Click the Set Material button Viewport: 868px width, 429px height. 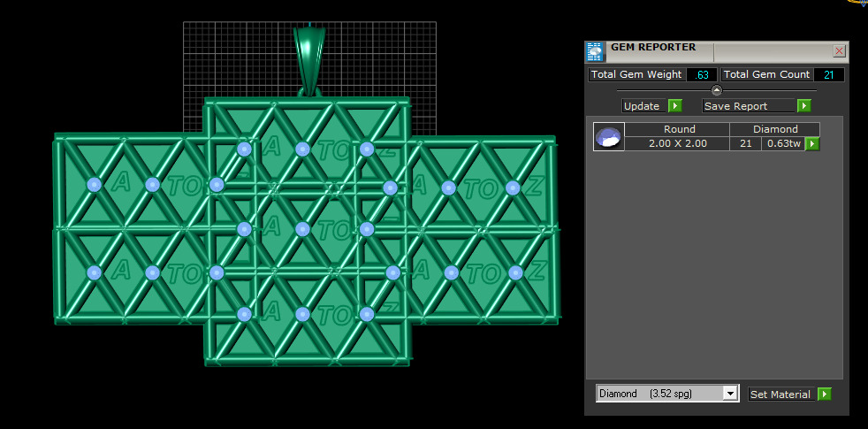[x=780, y=395]
